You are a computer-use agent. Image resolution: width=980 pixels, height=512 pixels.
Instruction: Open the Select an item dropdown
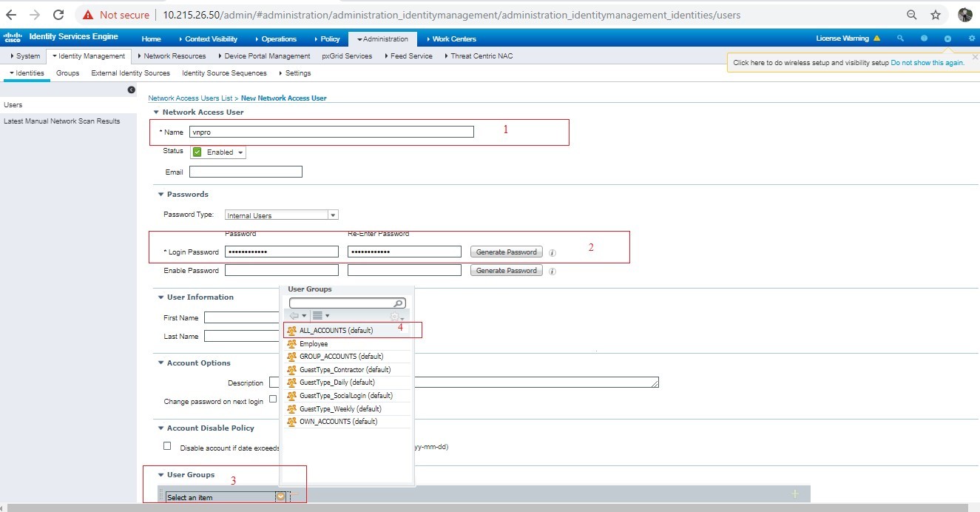tap(226, 497)
